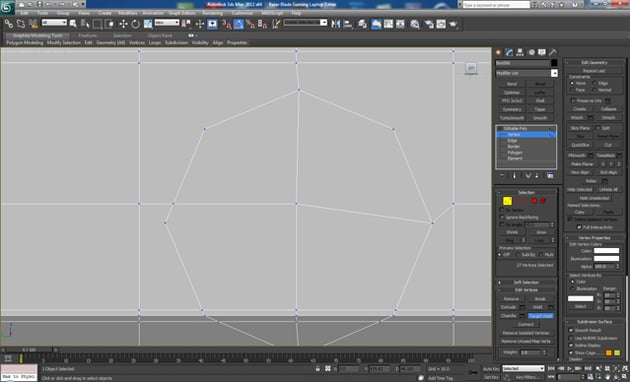630x382 pixels.
Task: Click the Element sub-object icon in Selection
Action: [x=543, y=201]
